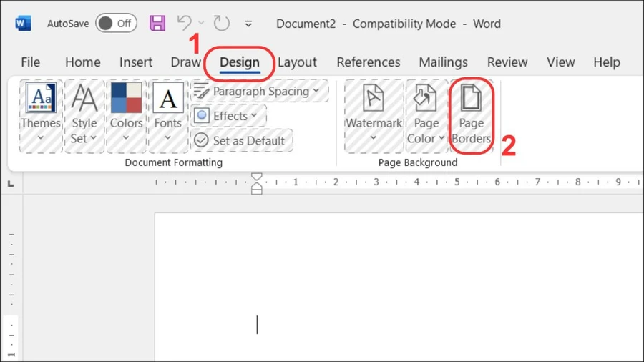Click the Effects label text
This screenshot has height=362, width=644.
230,116
